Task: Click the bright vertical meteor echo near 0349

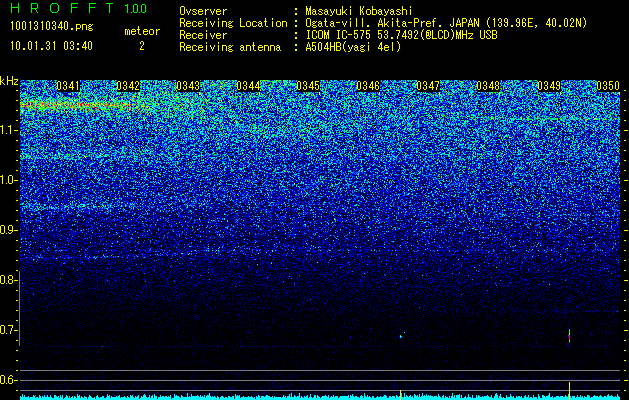Action: 569,335
